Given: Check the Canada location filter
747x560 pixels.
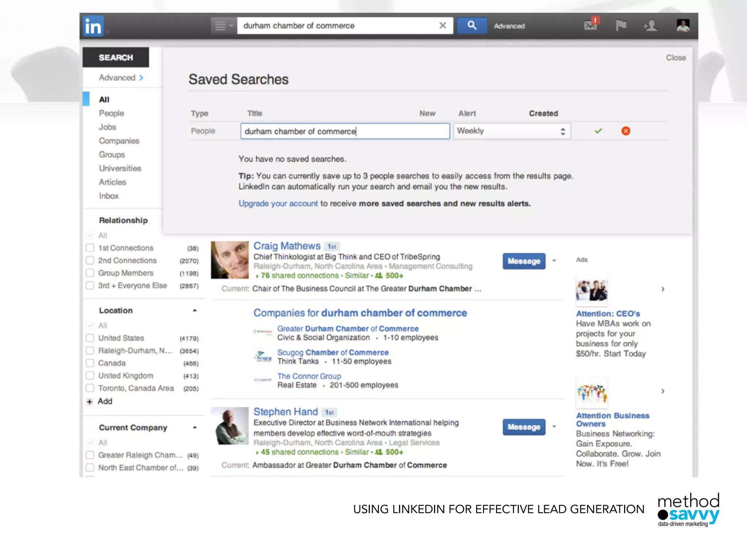Looking at the screenshot, I should click(x=90, y=363).
